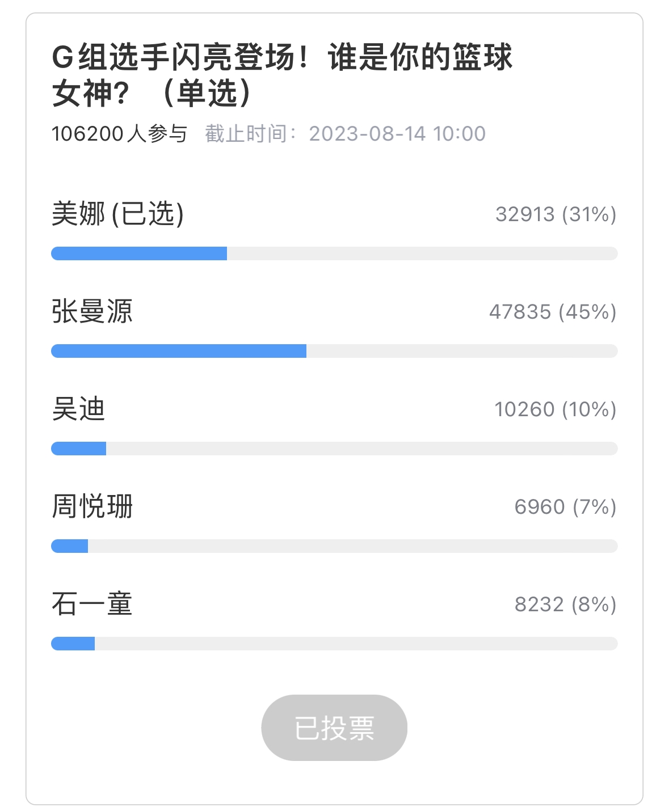The height and width of the screenshot is (812, 669).
Task: Click 张曼源's 45% progress bar
Action: (334, 351)
